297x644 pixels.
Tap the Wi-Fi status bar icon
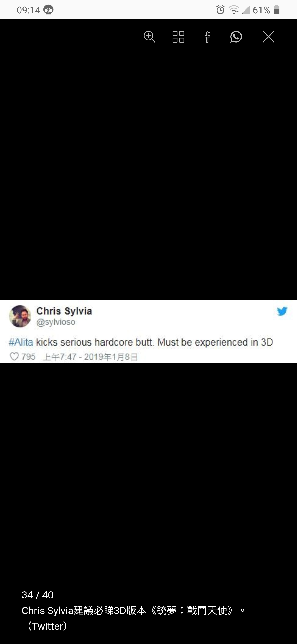233,10
